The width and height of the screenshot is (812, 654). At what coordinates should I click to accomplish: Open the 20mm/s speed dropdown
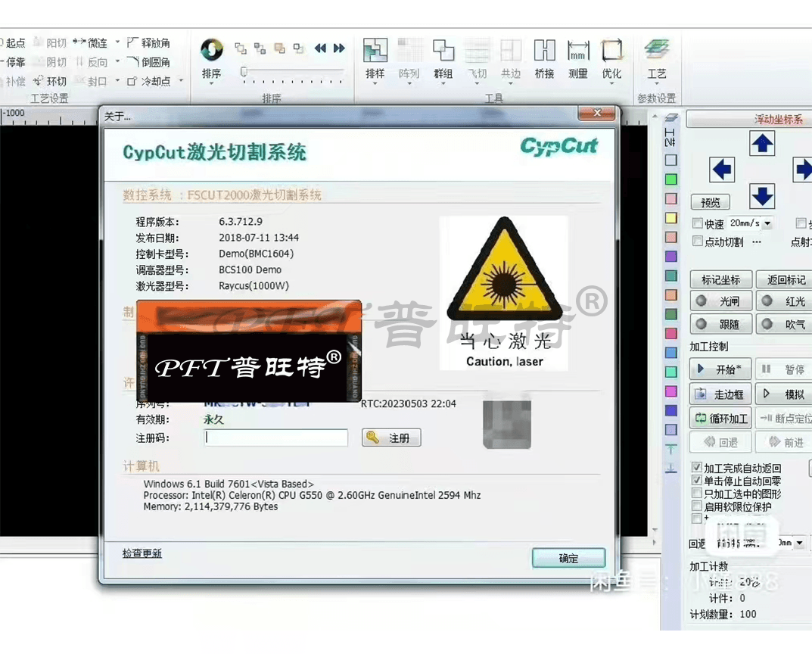[x=767, y=224]
